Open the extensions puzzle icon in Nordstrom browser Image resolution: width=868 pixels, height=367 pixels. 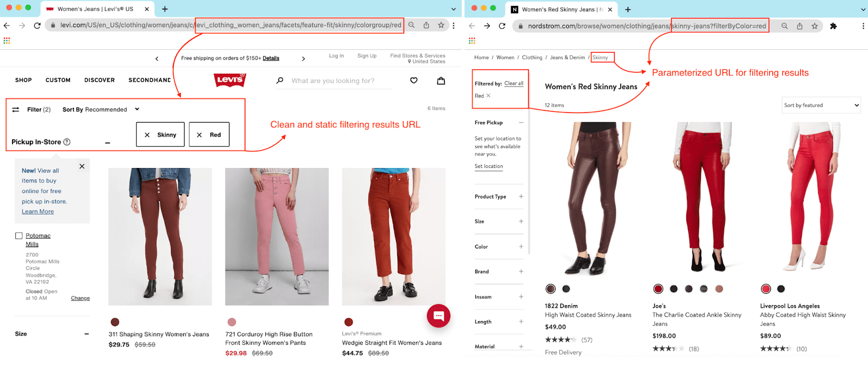(833, 25)
